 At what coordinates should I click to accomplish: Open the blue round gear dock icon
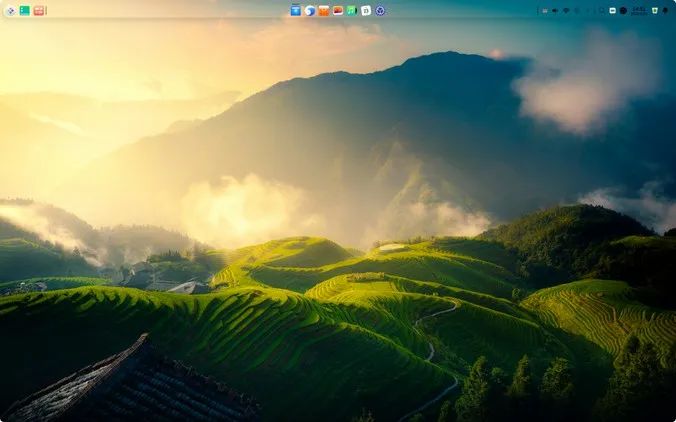coord(380,11)
